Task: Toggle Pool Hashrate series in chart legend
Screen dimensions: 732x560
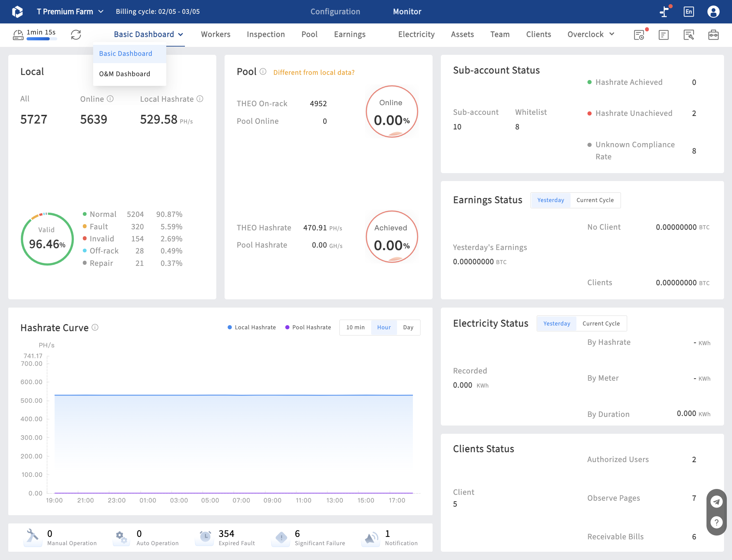Action: point(308,327)
